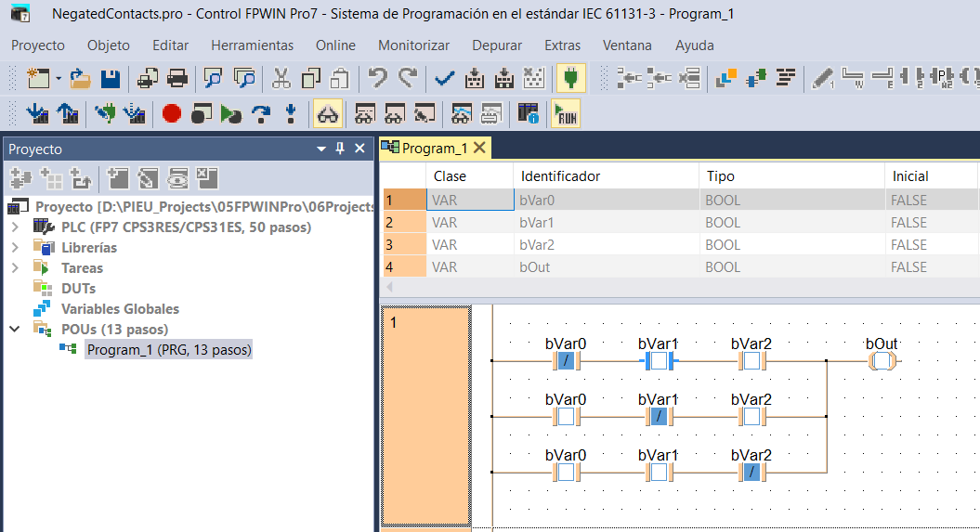This screenshot has height=532, width=980.
Task: Click the double-window Find in project icon
Action: (244, 79)
